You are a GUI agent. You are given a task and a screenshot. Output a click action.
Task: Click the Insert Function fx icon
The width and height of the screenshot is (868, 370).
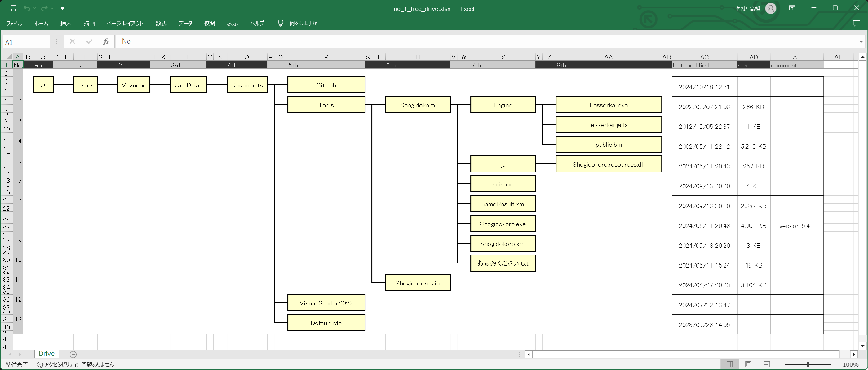point(106,41)
